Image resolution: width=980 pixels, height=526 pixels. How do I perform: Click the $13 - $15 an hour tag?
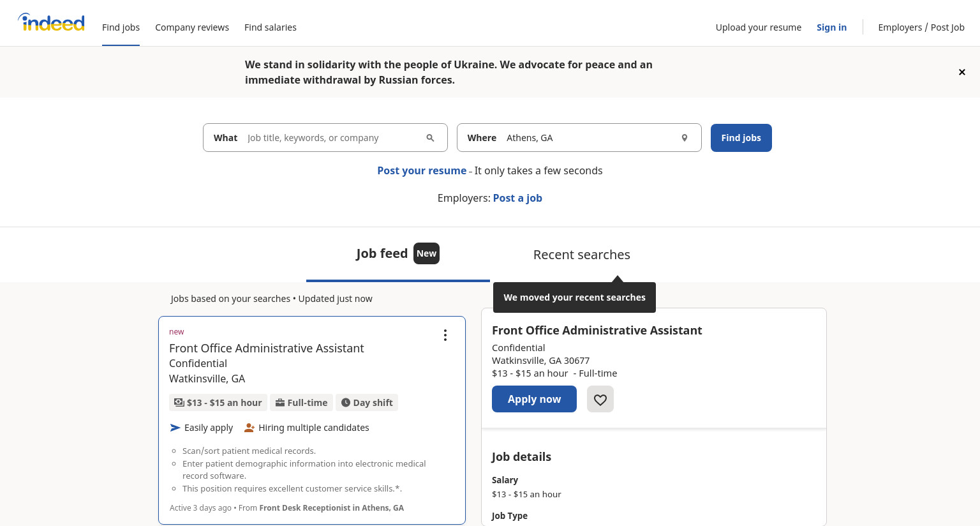tap(218, 403)
